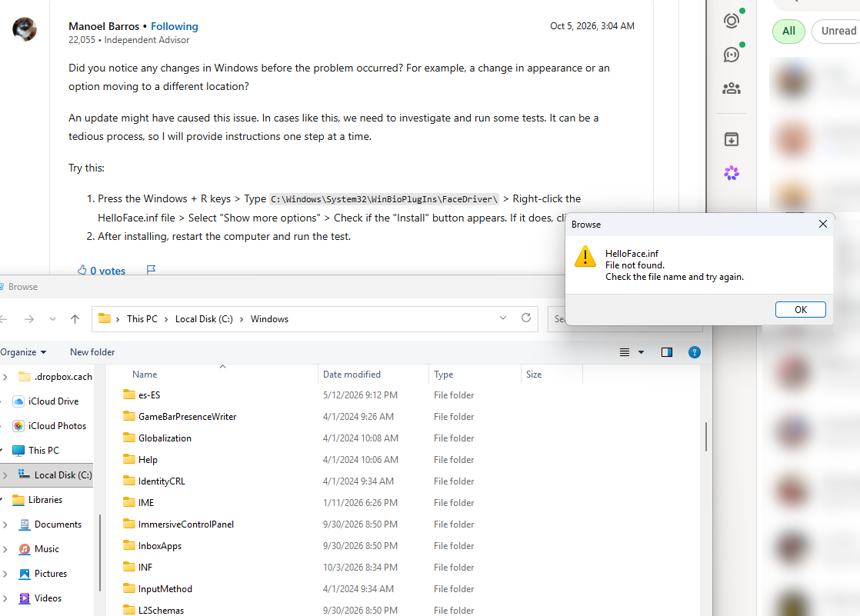Click the This PC breadcrumb in address bar
This screenshot has height=616, width=860.
(142, 319)
